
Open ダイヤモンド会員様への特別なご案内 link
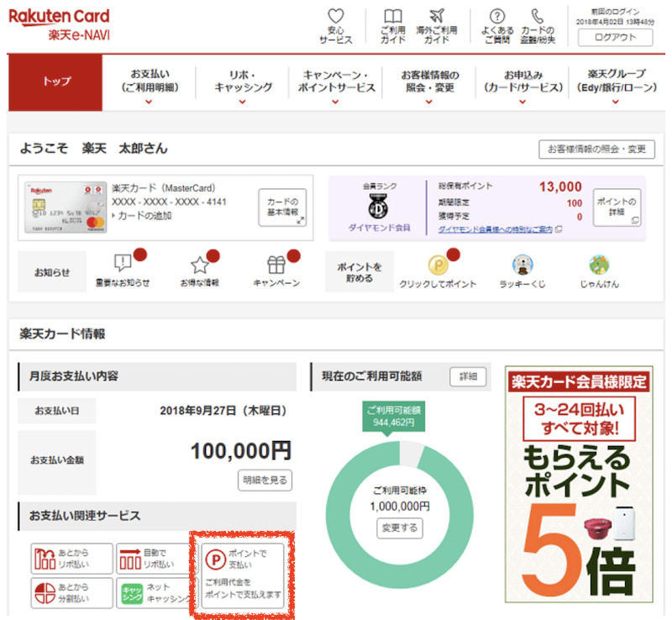point(496,229)
